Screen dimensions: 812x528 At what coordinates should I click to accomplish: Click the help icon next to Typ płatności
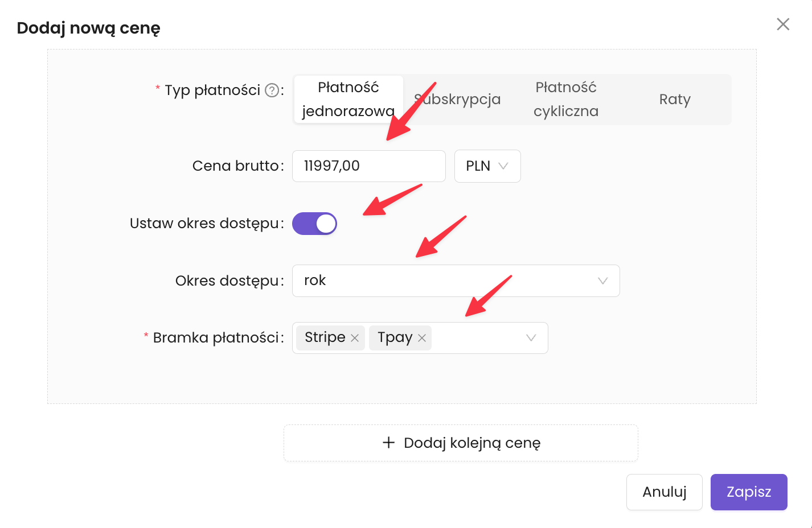272,90
